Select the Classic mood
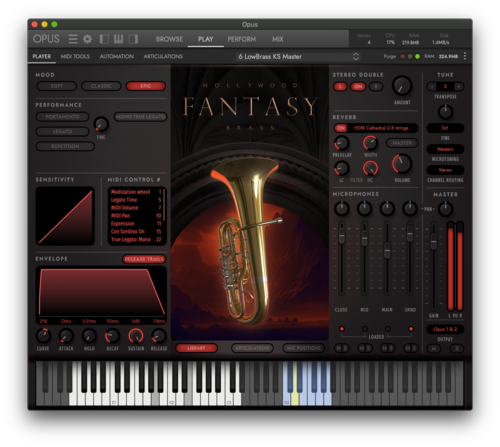The height and width of the screenshot is (447, 500). pos(101,86)
